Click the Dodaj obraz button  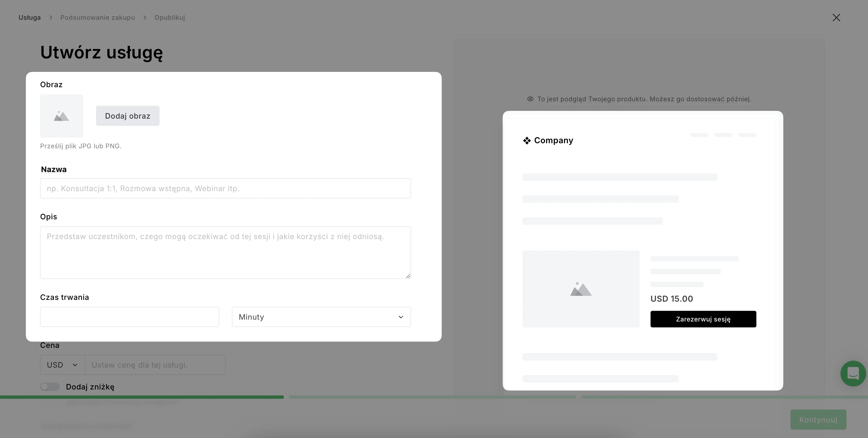coord(128,116)
